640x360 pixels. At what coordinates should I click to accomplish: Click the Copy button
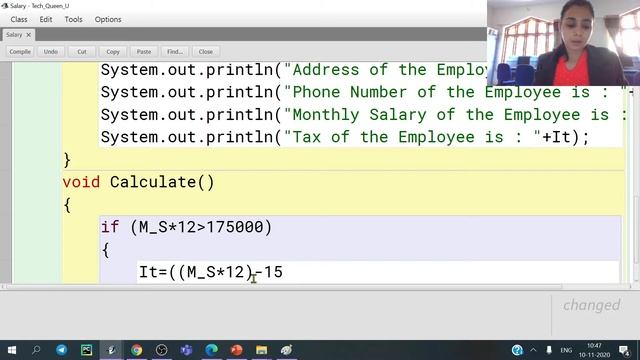pos(113,52)
